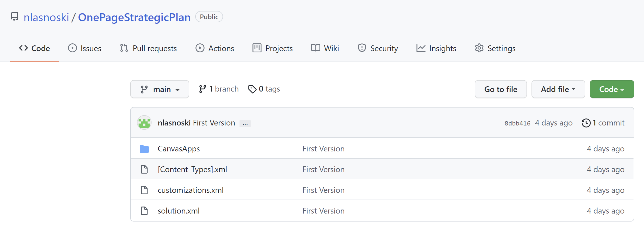Image resolution: width=644 pixels, height=226 pixels.
Task: Switch to the Pull requests tab
Action: (148, 48)
